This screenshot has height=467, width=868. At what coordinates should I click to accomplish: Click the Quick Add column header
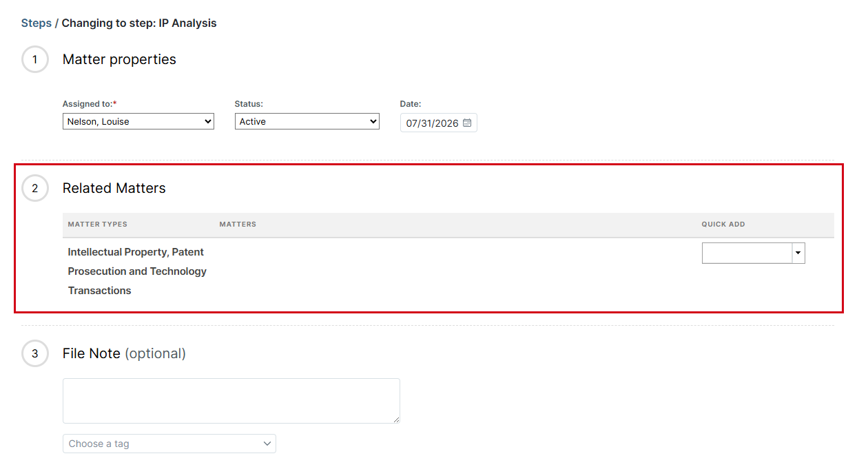(723, 225)
